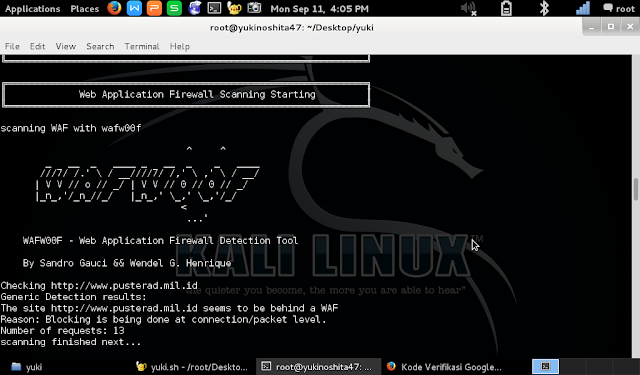Screen dimensions: 640x375
Task: Open WPS Presentation orange launcher icon
Action: click(x=154, y=8)
